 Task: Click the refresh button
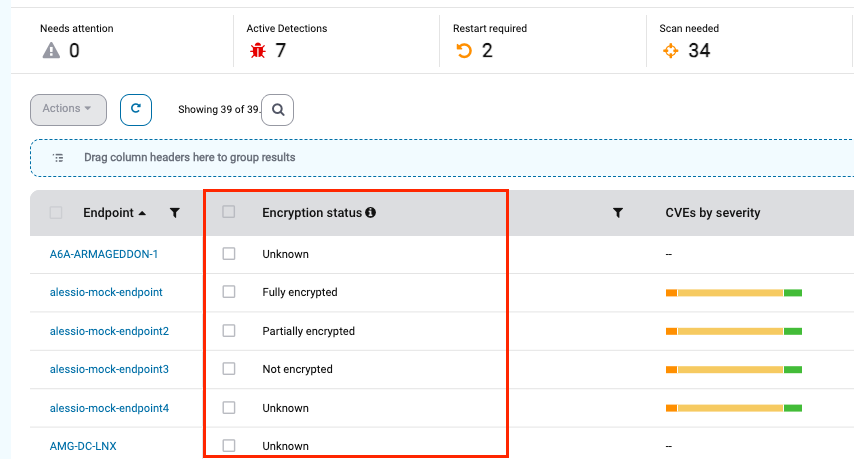(x=136, y=109)
